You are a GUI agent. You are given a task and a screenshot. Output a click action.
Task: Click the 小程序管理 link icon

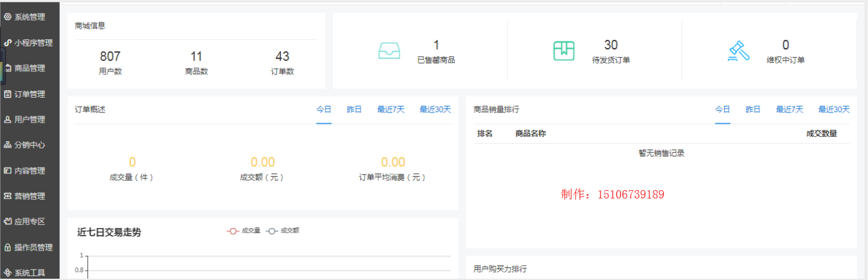8,42
